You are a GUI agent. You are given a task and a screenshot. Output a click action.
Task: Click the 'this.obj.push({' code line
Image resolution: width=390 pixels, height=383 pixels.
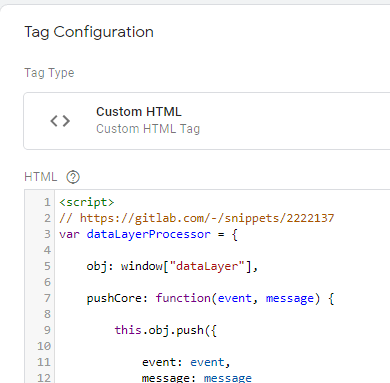[x=166, y=330]
